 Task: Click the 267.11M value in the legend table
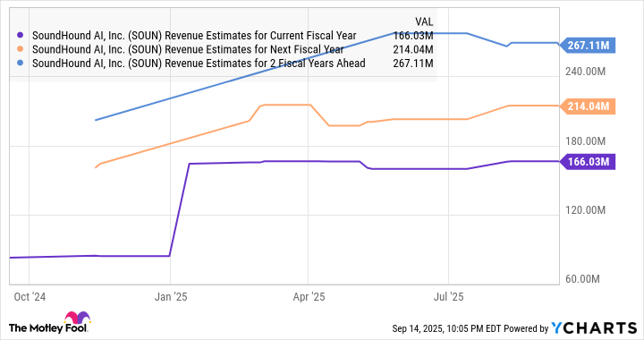412,64
